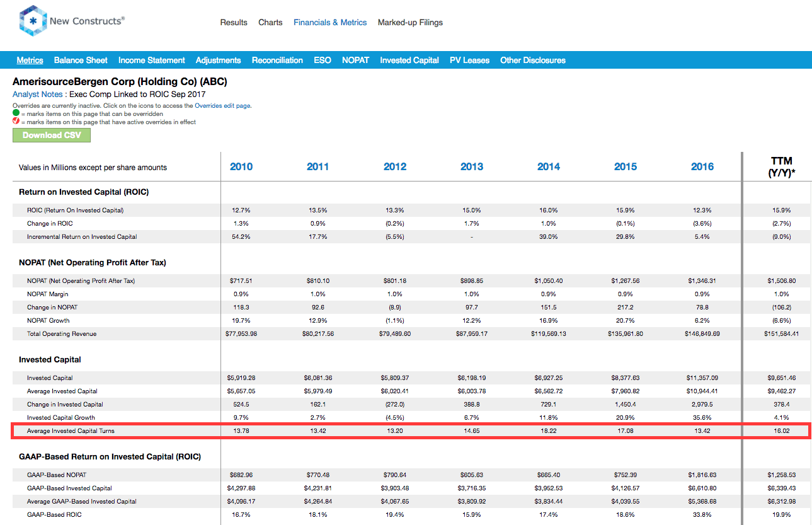Click 2011 Incremental Return value 17.7%
This screenshot has width=812, height=525.
tap(319, 236)
